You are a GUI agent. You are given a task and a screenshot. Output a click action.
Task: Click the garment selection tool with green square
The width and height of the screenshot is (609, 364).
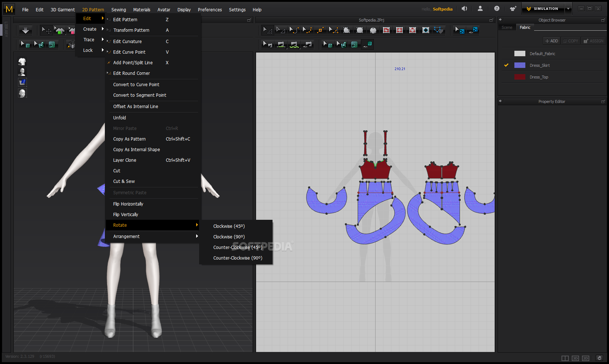[59, 30]
